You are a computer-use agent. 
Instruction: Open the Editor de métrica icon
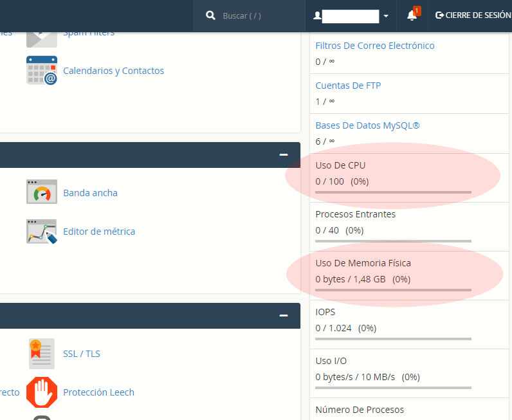coord(42,232)
